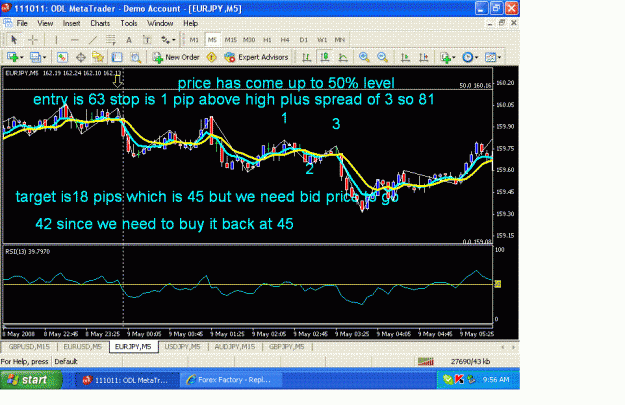
Task: Switch timeframe to W1
Action: tap(322, 39)
